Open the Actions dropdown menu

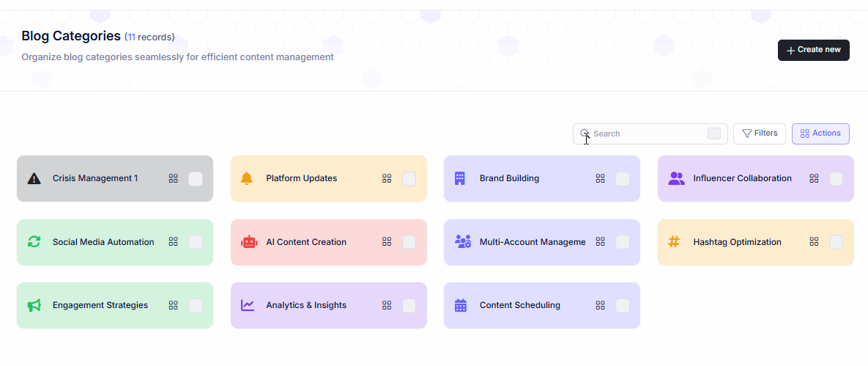[x=820, y=133]
